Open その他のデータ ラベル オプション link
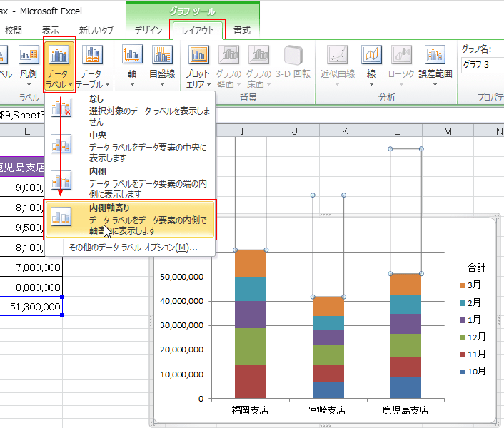Image resolution: width=504 pixels, height=428 pixels. (x=132, y=248)
